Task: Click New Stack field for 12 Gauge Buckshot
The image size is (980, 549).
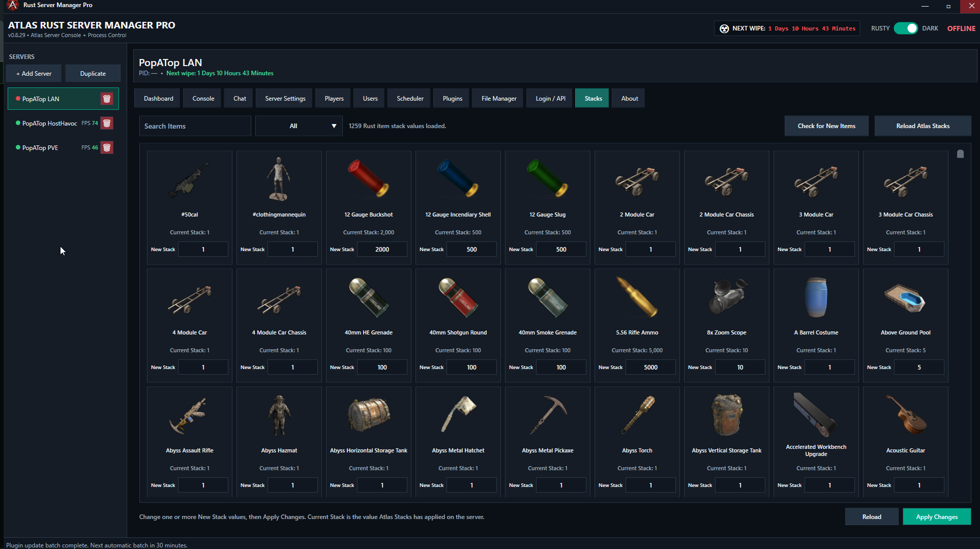Action: click(x=382, y=250)
